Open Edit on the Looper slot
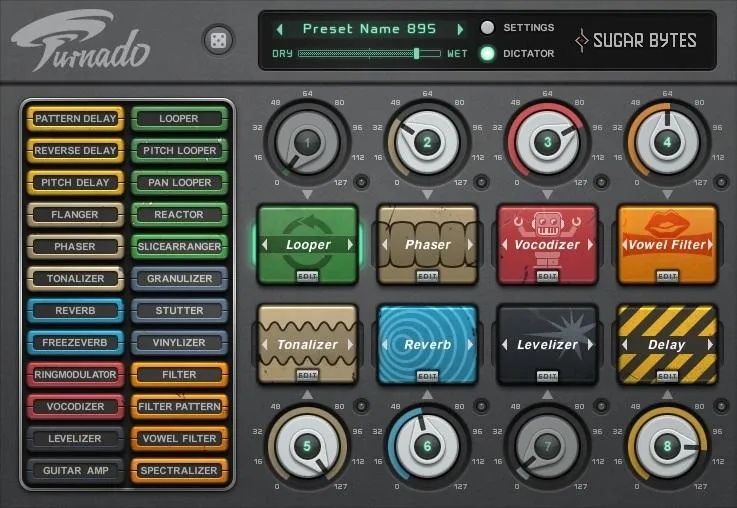Image resolution: width=737 pixels, height=508 pixels. coord(307,276)
